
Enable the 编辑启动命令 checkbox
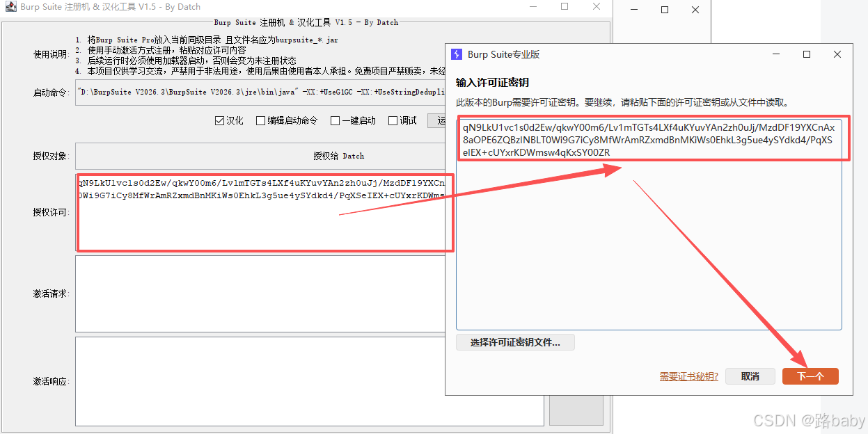coord(261,120)
